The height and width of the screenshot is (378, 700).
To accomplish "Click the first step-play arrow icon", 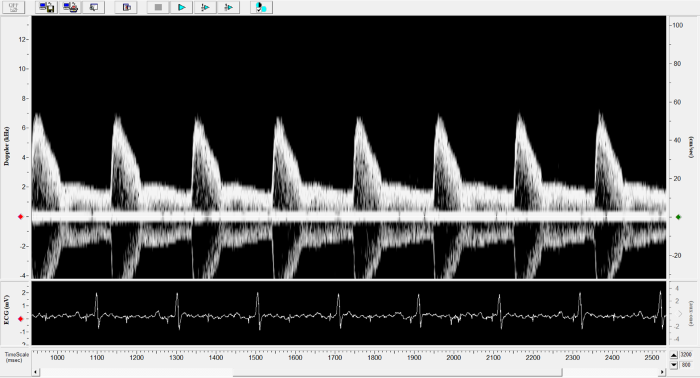I will coord(205,7).
